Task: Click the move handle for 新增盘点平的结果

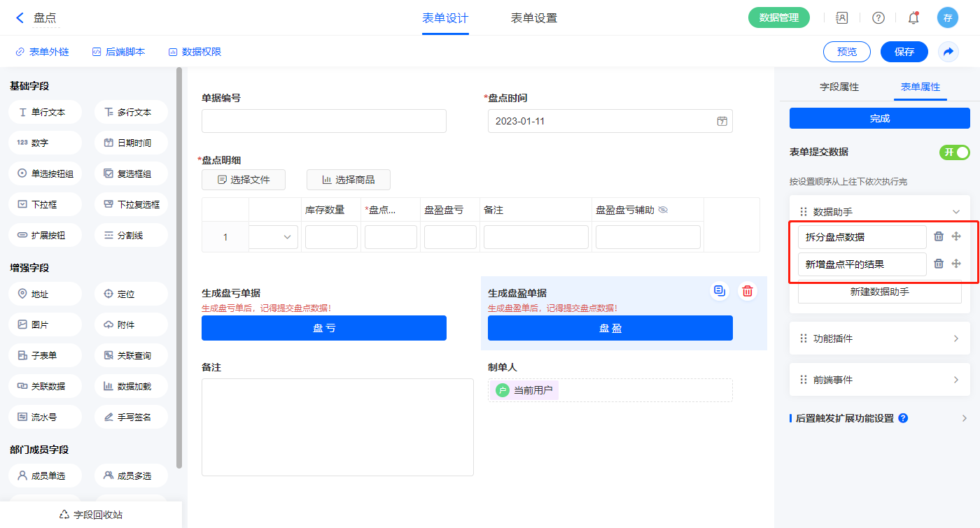Action: point(956,264)
